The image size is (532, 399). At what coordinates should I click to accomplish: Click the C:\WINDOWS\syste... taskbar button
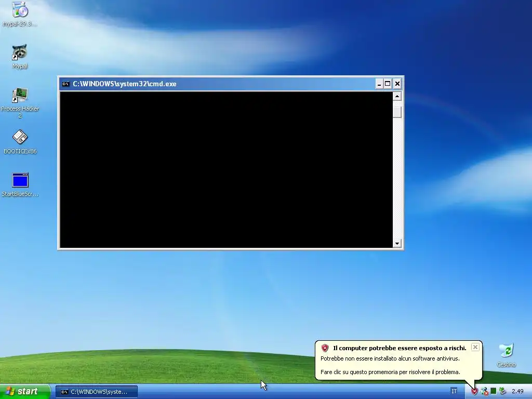click(x=97, y=392)
